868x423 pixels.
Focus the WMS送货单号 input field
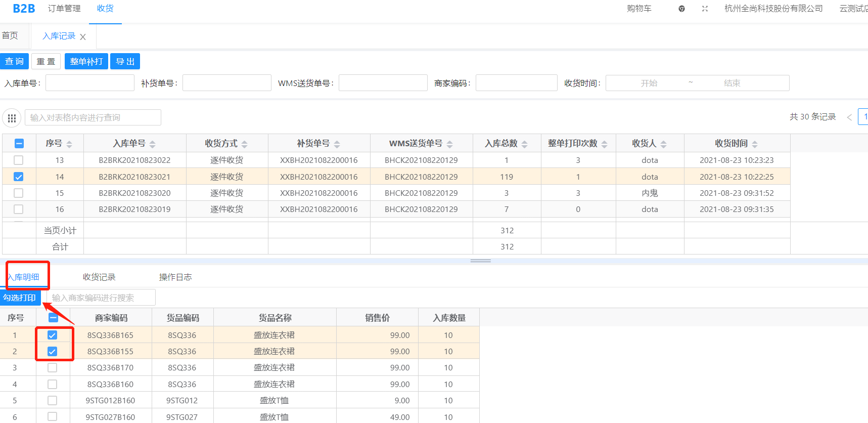383,83
